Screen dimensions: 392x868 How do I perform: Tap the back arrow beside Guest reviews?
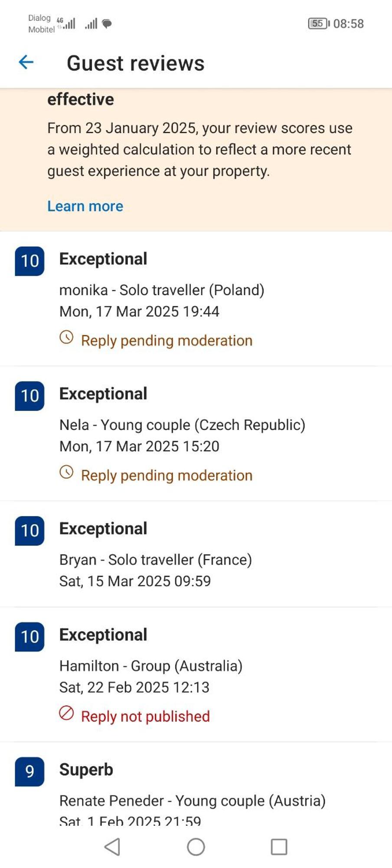pyautogui.click(x=26, y=62)
